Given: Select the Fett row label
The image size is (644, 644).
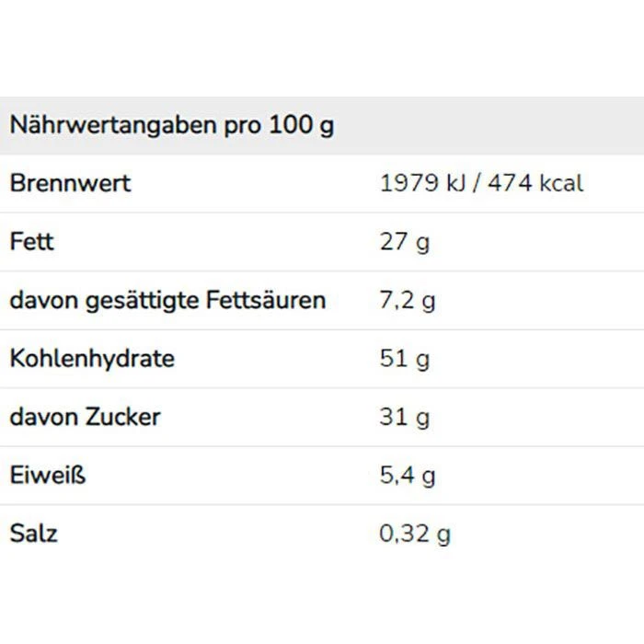Looking at the screenshot, I should click(x=32, y=242).
